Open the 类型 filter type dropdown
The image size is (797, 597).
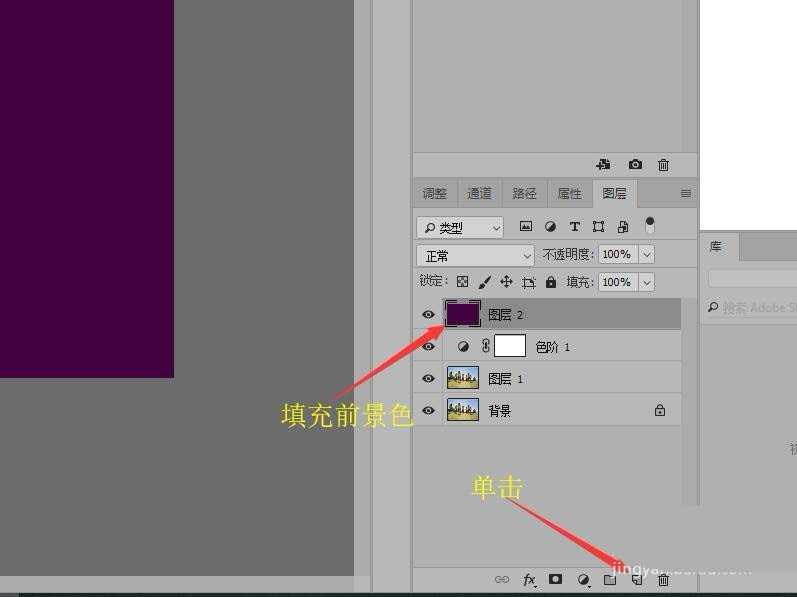460,228
